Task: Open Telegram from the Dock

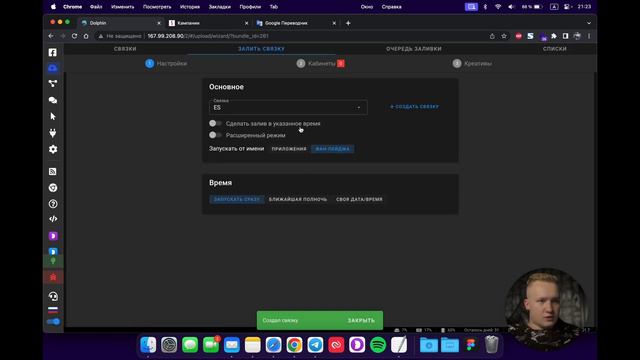Action: pos(315,345)
